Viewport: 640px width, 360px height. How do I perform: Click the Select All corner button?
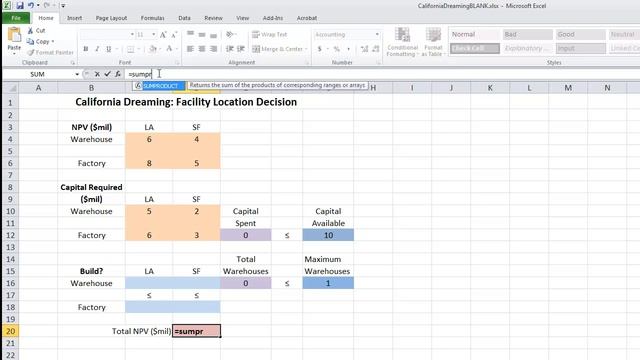(10, 88)
